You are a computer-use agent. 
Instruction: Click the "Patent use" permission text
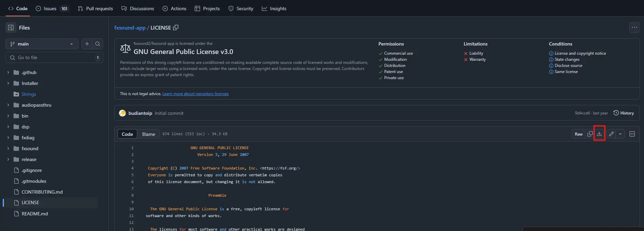(393, 72)
